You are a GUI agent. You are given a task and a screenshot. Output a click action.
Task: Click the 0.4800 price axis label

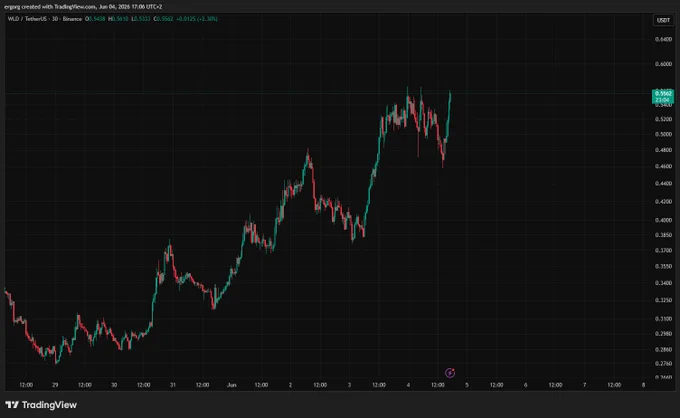click(663, 150)
